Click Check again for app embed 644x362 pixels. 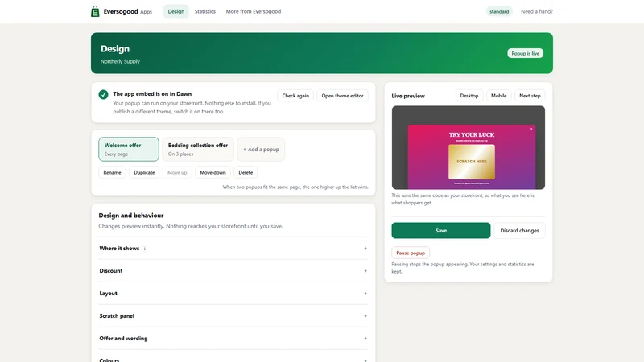click(295, 96)
